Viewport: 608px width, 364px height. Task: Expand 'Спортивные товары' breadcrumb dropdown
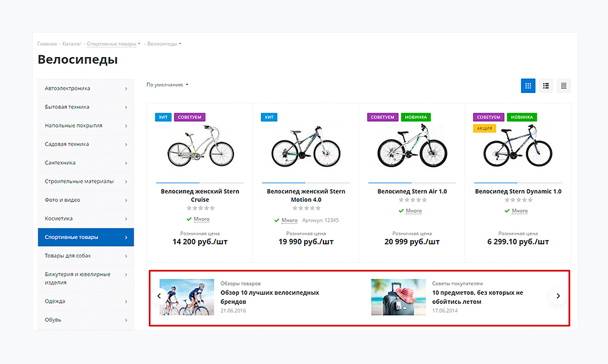139,44
